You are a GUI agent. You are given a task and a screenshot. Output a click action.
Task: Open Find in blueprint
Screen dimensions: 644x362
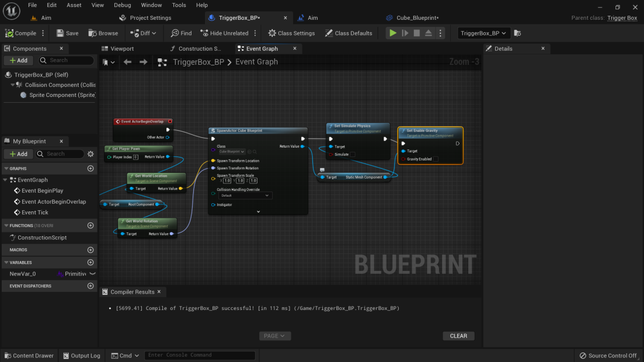point(181,33)
